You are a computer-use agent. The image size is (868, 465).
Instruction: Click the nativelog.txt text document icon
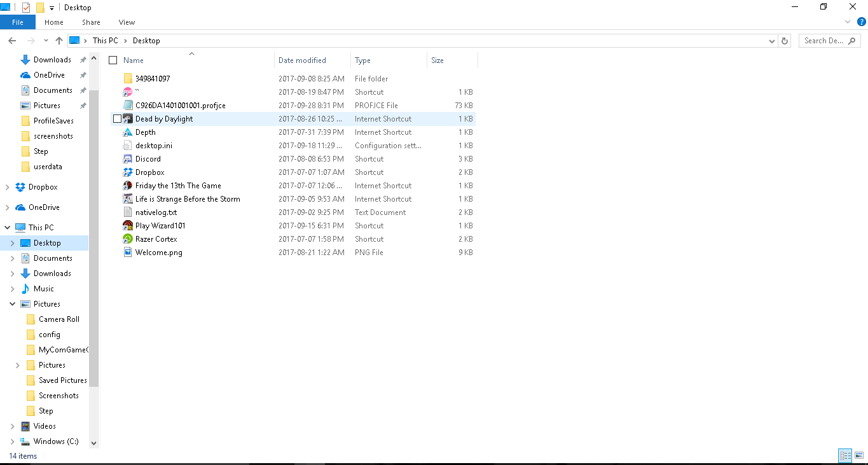128,212
